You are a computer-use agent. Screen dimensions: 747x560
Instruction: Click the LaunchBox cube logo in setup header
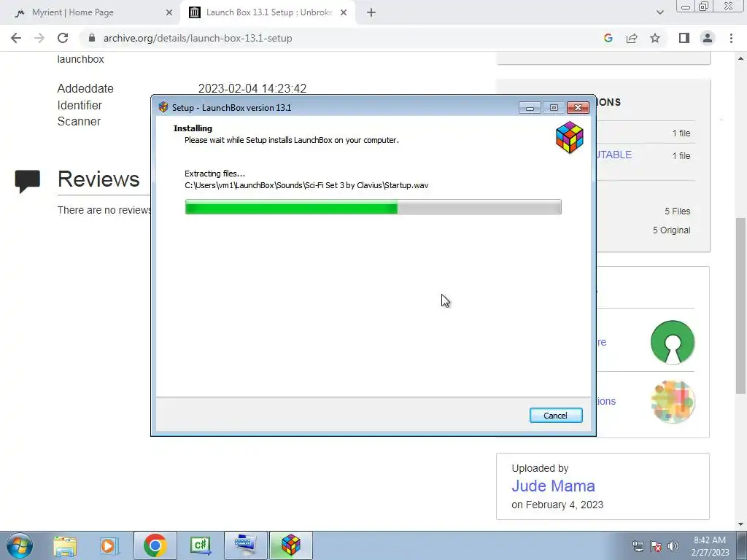click(569, 137)
